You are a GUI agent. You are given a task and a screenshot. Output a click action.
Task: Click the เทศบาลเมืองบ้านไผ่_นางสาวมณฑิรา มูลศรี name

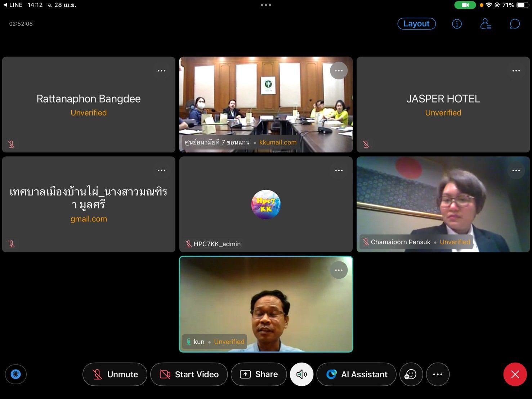click(x=89, y=198)
